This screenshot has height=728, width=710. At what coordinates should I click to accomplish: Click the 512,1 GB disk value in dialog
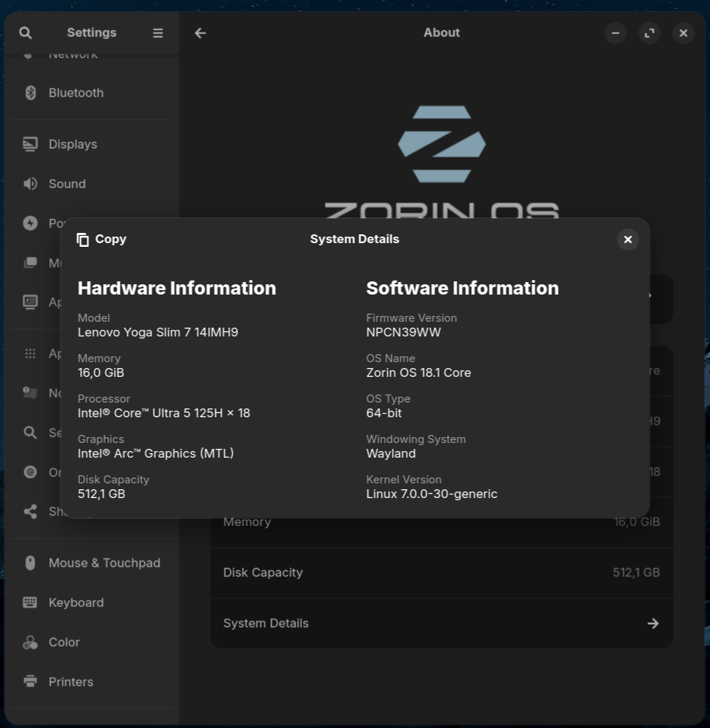pos(101,494)
